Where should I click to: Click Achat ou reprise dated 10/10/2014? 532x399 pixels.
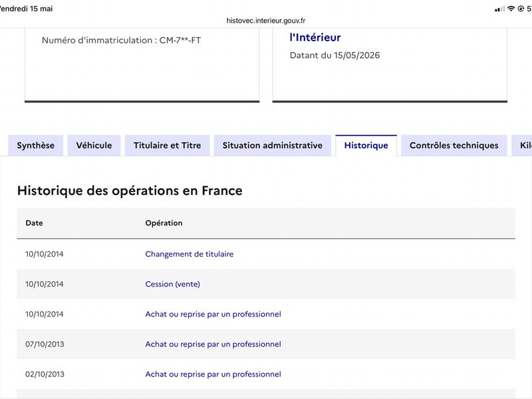point(213,314)
